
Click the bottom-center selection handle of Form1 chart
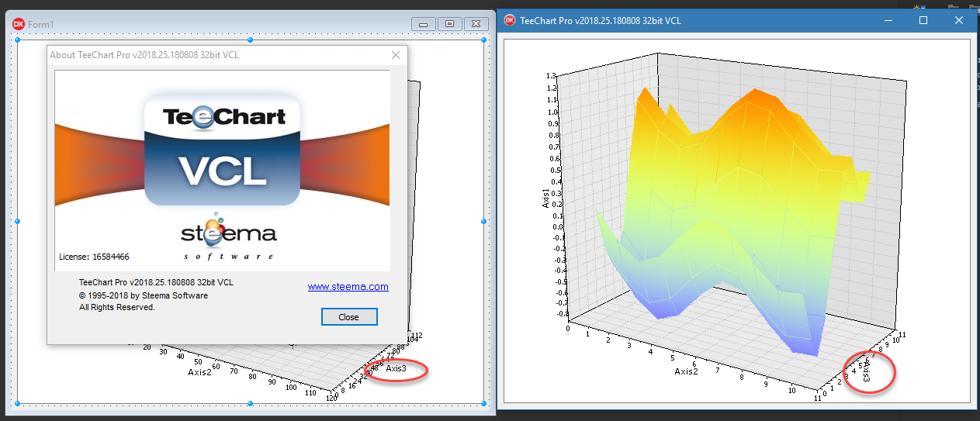coord(250,403)
